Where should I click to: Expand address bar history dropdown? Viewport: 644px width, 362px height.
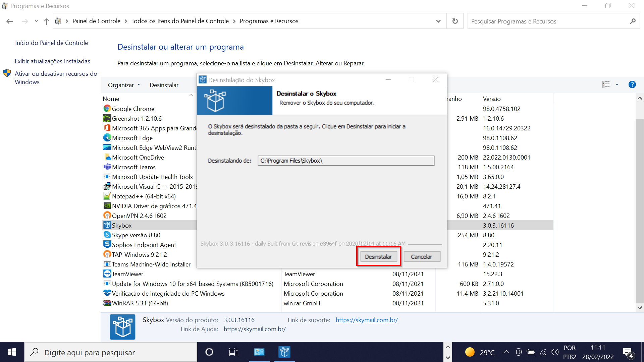(438, 21)
